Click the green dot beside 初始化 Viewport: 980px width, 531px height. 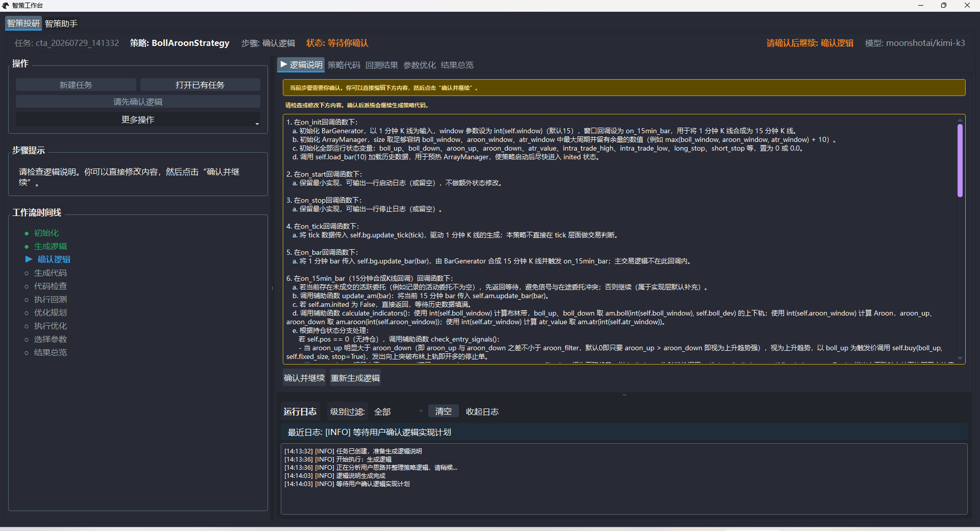click(x=27, y=233)
